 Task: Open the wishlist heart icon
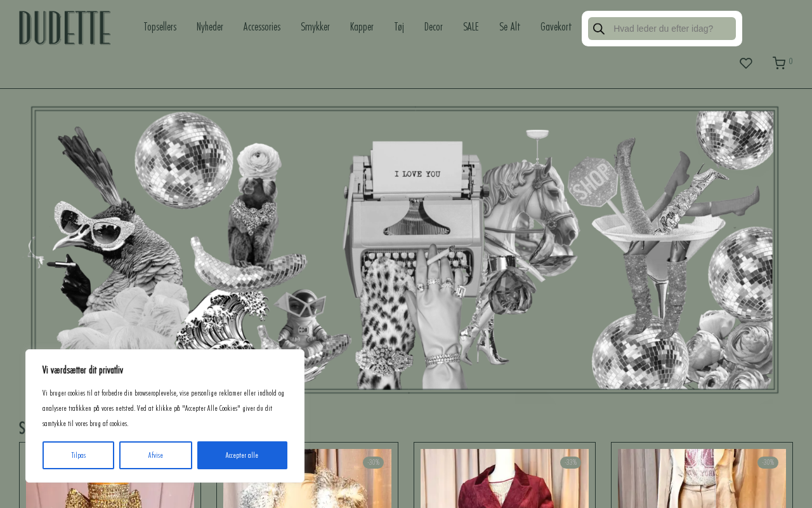[x=746, y=63]
